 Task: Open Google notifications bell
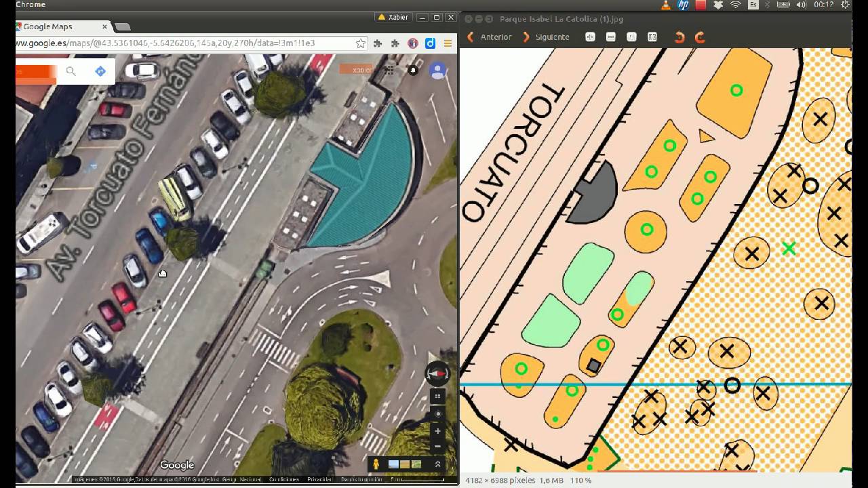pos(413,70)
